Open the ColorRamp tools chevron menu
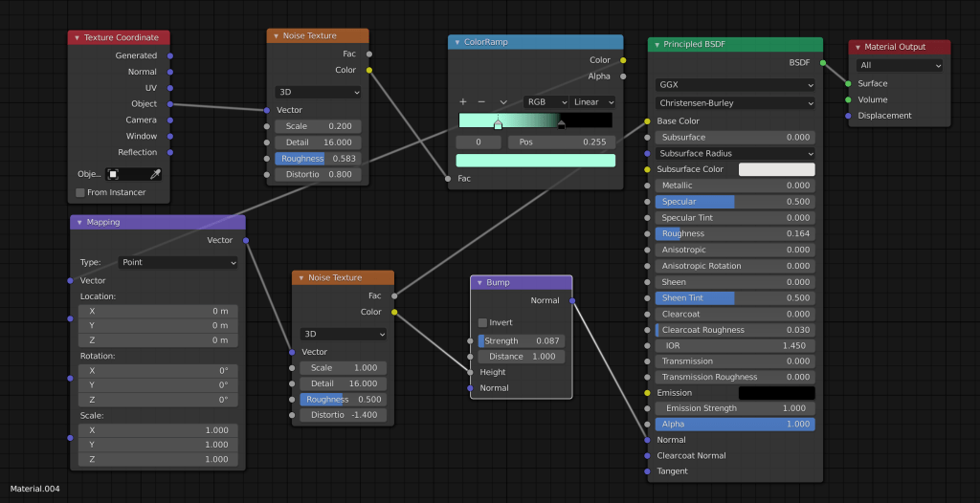This screenshot has width=980, height=503. [x=503, y=101]
